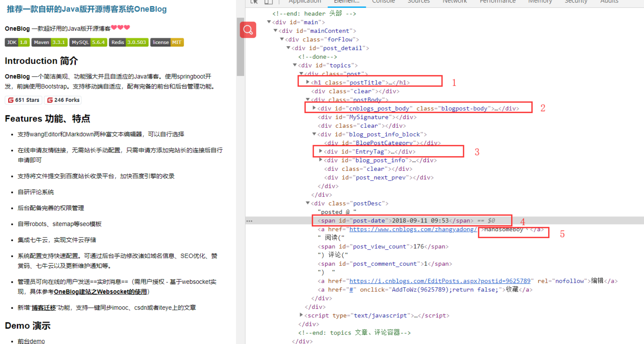This screenshot has height=344, width=644.
Task: Open the 651 Stars Gitee badge
Action: tap(23, 100)
